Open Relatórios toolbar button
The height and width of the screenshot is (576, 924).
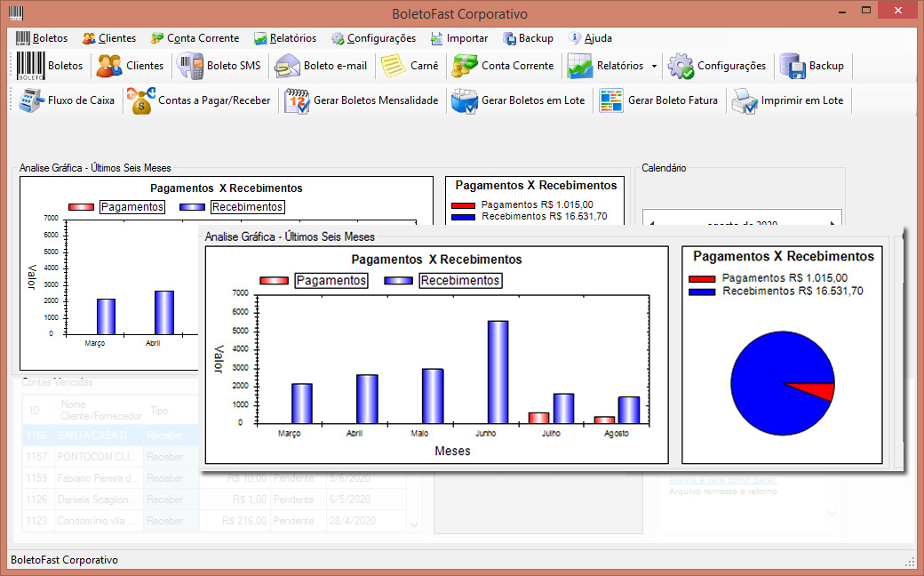[x=606, y=66]
